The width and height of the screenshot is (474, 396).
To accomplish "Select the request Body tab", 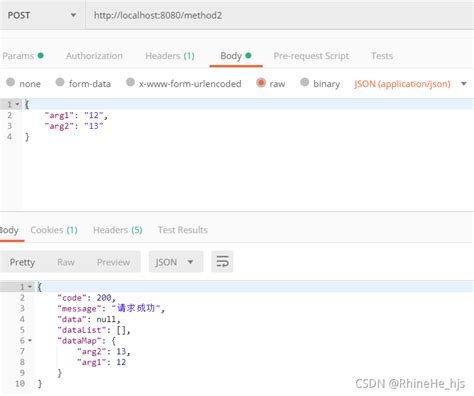I will (x=236, y=56).
